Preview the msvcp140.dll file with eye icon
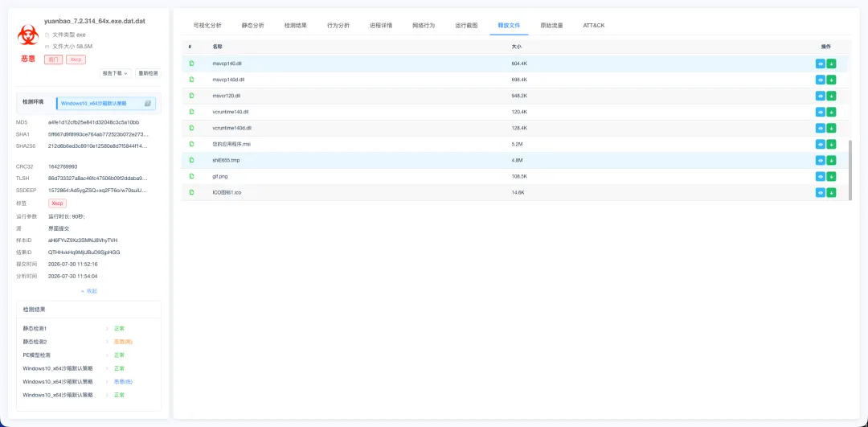The width and height of the screenshot is (868, 427). click(x=821, y=64)
